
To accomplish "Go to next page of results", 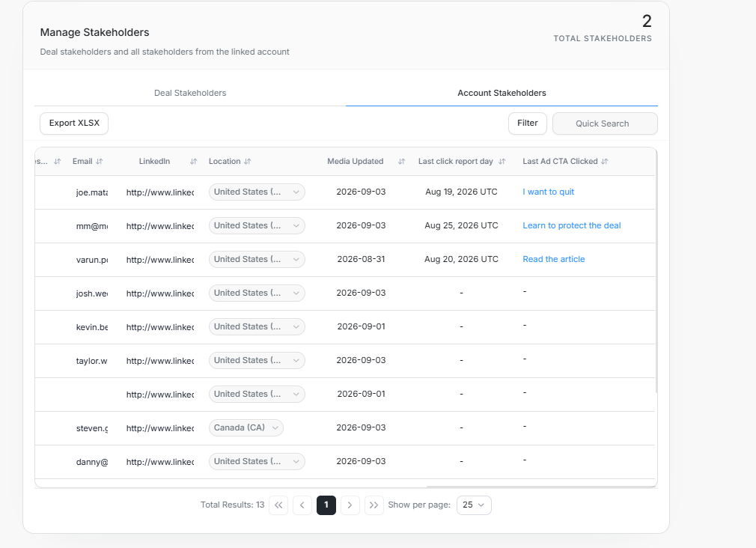I will pyautogui.click(x=350, y=505).
